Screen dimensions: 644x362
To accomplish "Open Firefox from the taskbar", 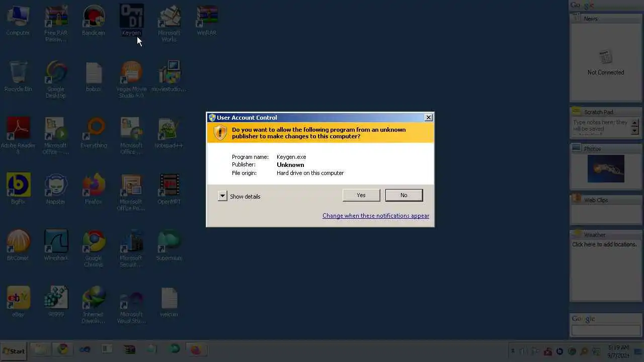I will (196, 349).
